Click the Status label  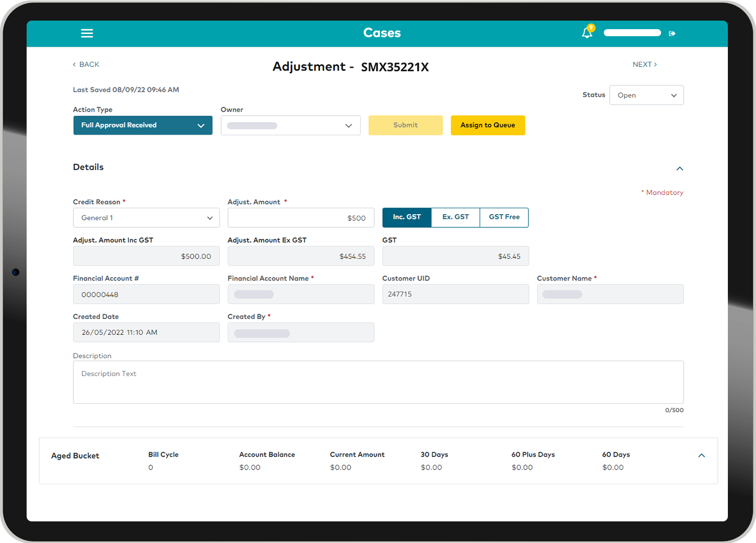(594, 95)
